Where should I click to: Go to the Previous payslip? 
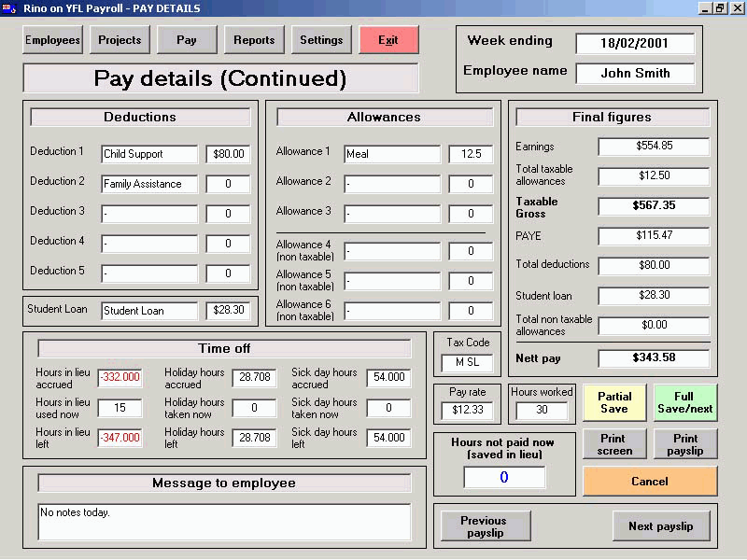(x=485, y=526)
